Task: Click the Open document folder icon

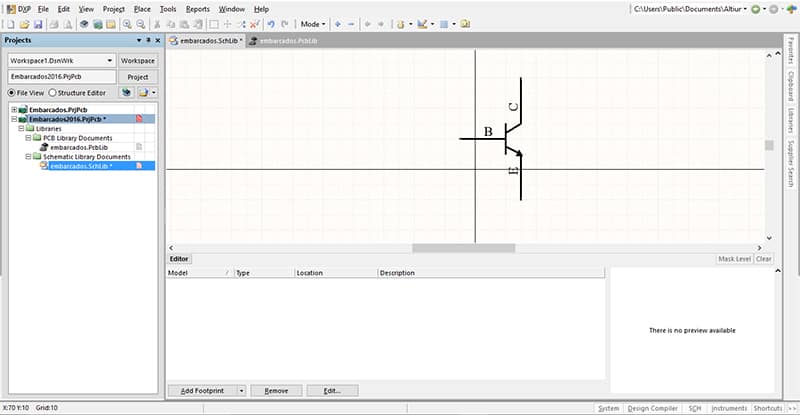Action: tap(24, 23)
